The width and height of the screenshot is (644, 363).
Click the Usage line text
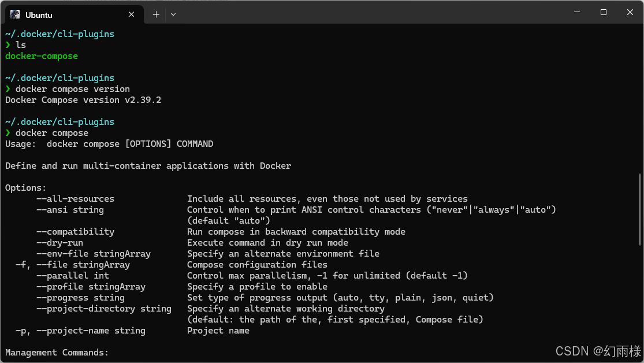[109, 144]
